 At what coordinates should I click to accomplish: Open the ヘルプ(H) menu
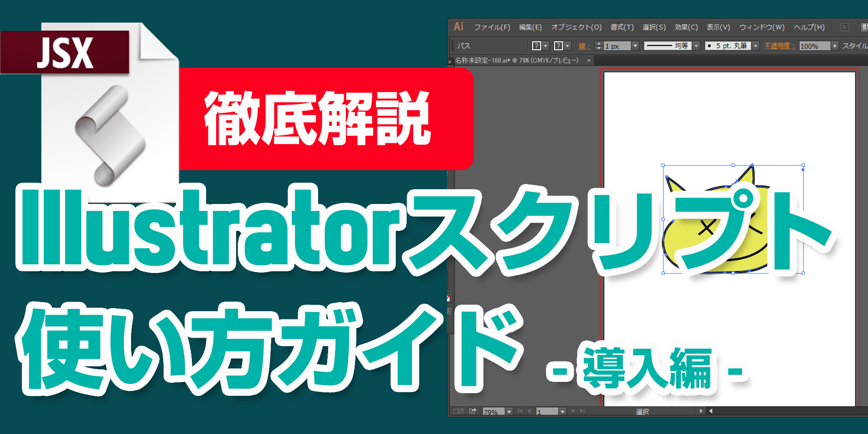click(x=809, y=27)
